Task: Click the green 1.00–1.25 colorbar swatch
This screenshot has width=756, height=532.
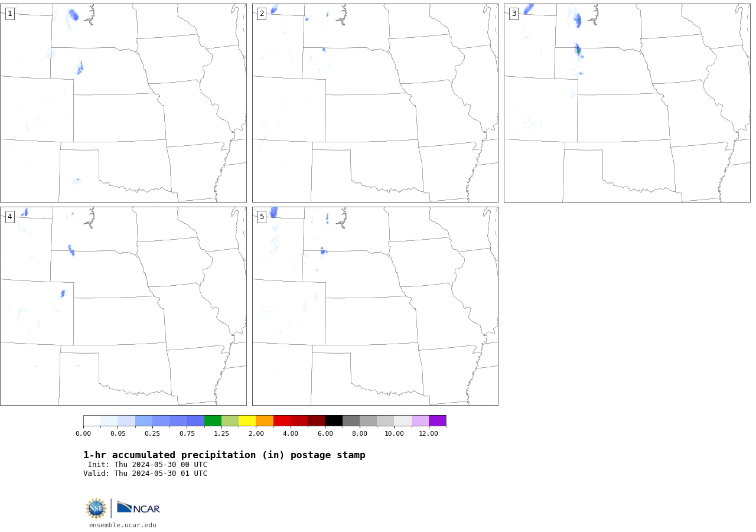Action: pyautogui.click(x=213, y=421)
